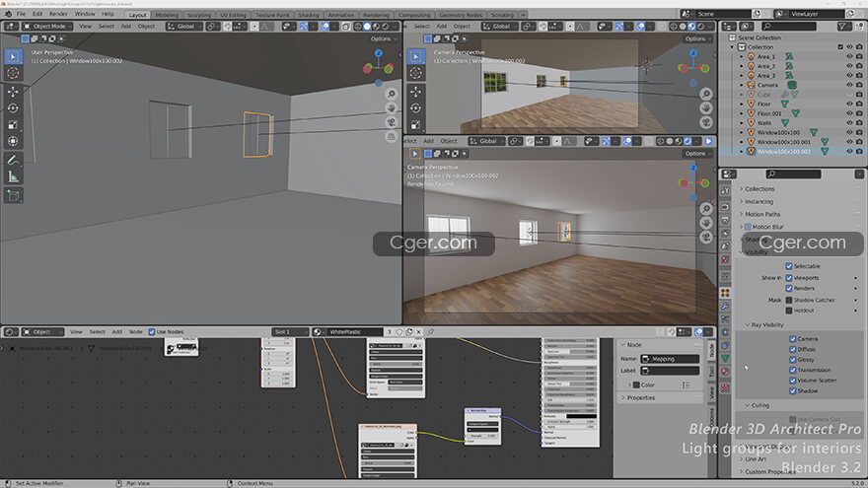The image size is (868, 488).
Task: Click the zoom magnifier in left viewport
Action: (391, 95)
